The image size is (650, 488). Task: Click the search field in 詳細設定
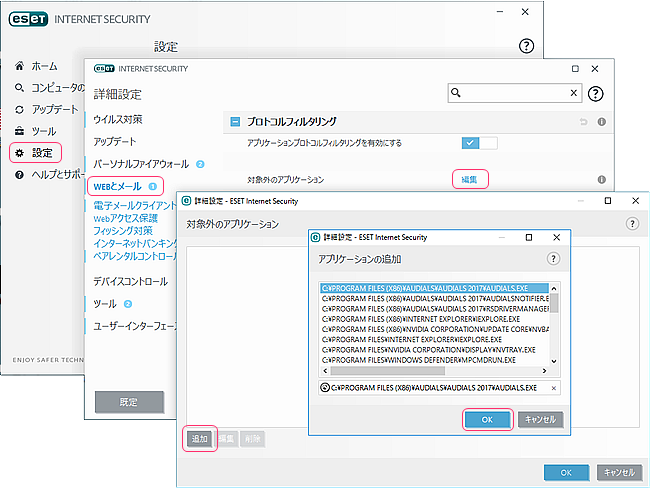point(514,93)
